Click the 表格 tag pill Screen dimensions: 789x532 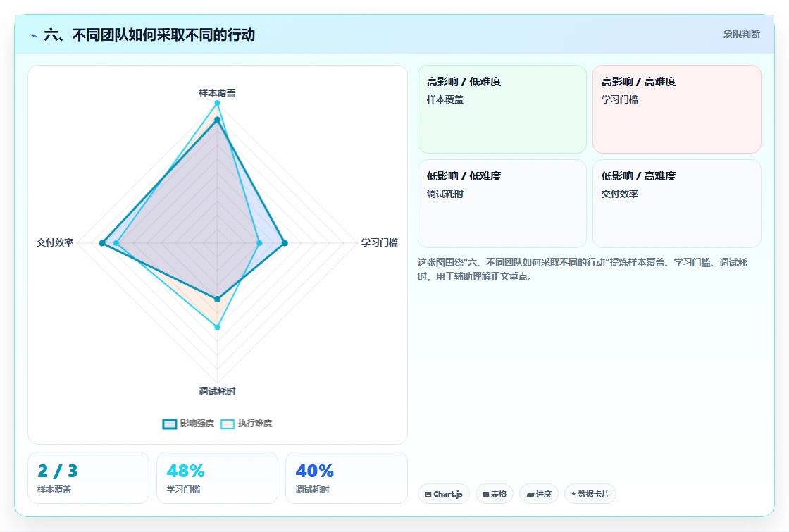coord(495,494)
